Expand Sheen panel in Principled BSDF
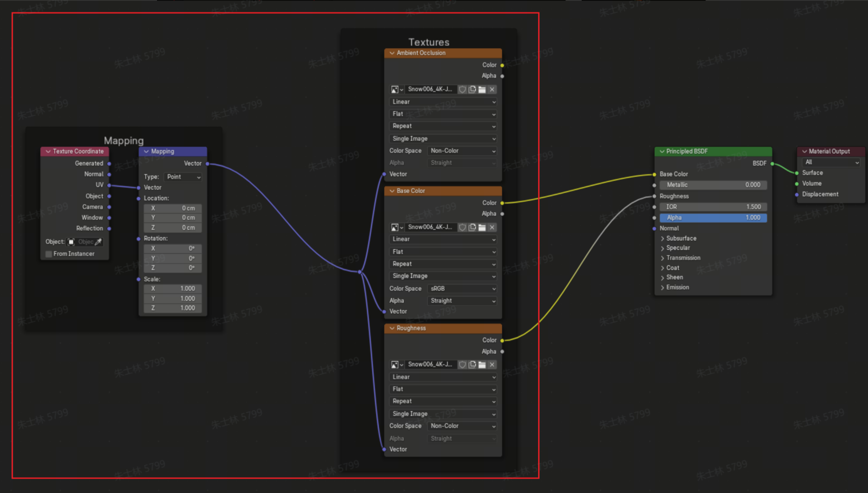868x493 pixels. pyautogui.click(x=663, y=278)
